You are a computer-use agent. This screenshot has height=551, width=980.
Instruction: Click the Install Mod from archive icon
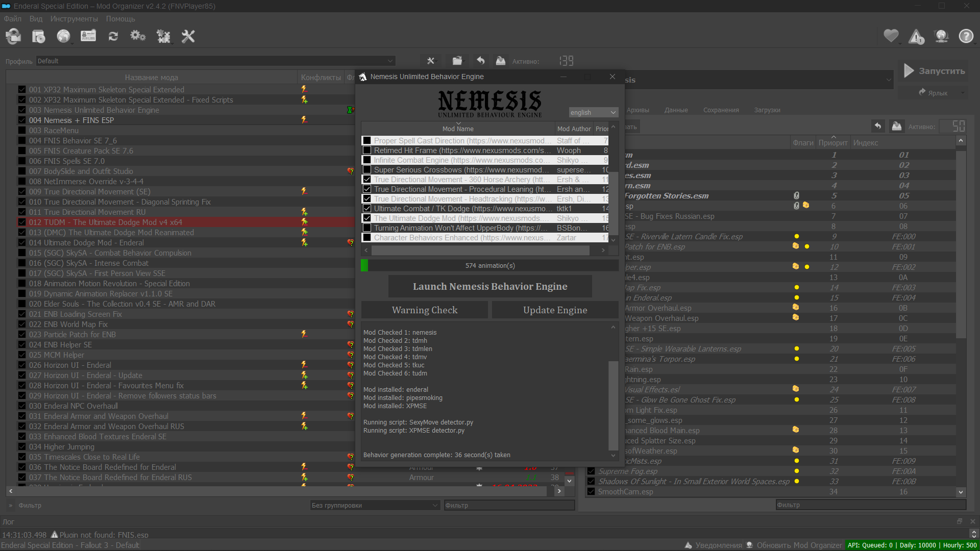pos(14,36)
